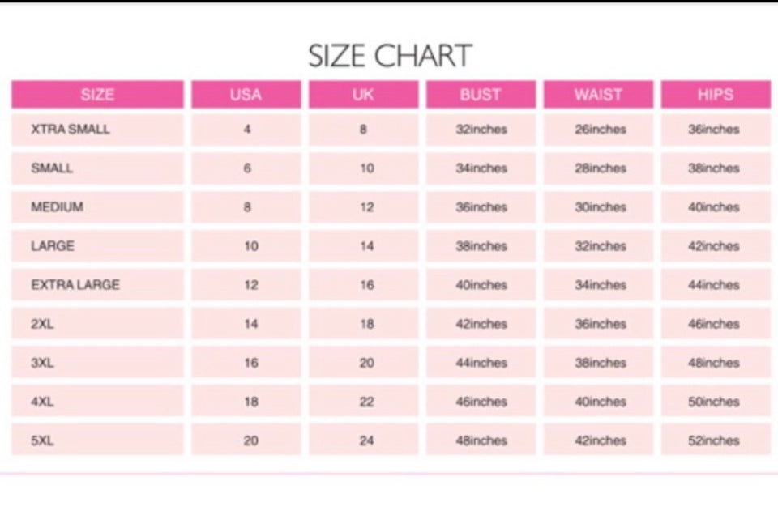Select the EXTRA LARGE size cell
The image size is (778, 532).
[x=75, y=285]
